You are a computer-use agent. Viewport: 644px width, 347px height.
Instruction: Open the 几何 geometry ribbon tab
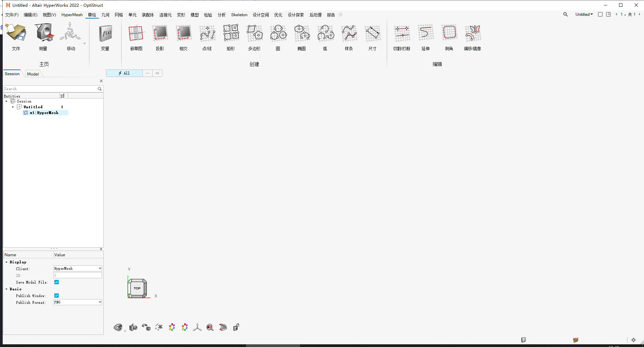105,15
